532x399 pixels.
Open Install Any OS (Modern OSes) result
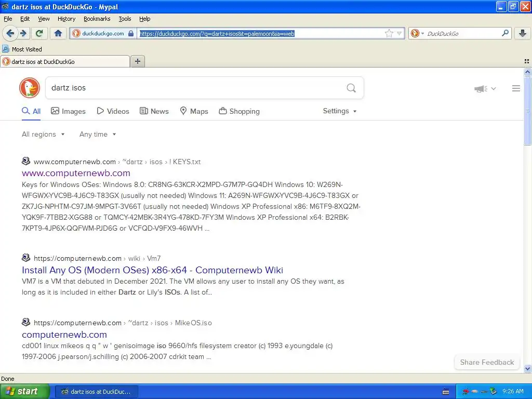(152, 270)
